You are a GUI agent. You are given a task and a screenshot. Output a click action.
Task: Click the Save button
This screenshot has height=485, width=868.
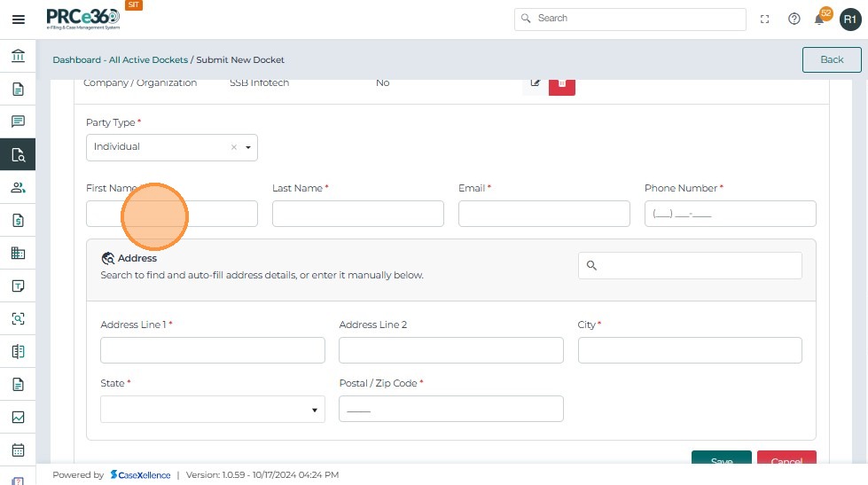721,459
